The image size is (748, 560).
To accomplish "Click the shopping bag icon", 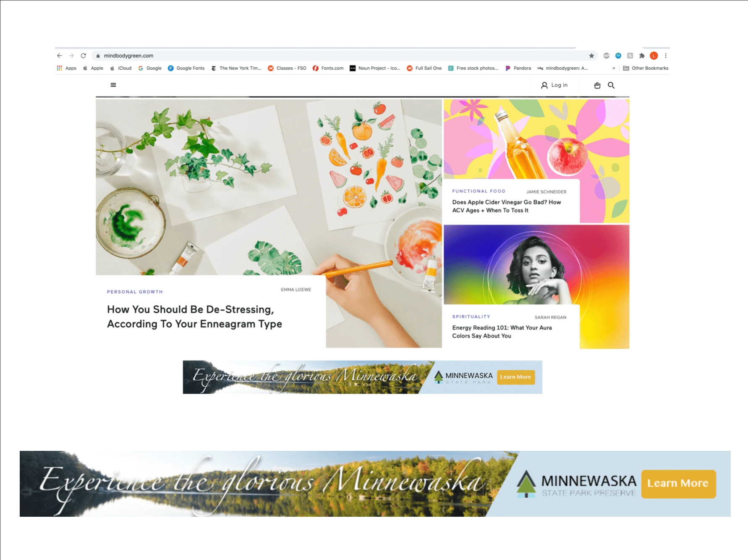I will [x=597, y=85].
